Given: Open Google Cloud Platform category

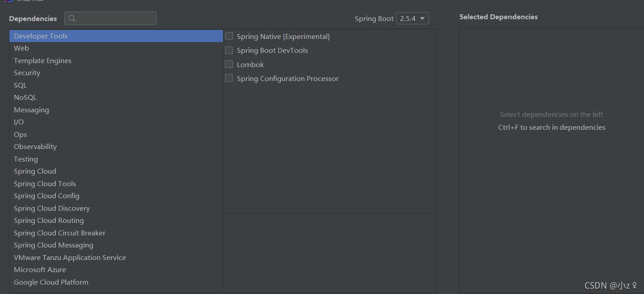Looking at the screenshot, I should (116, 282).
